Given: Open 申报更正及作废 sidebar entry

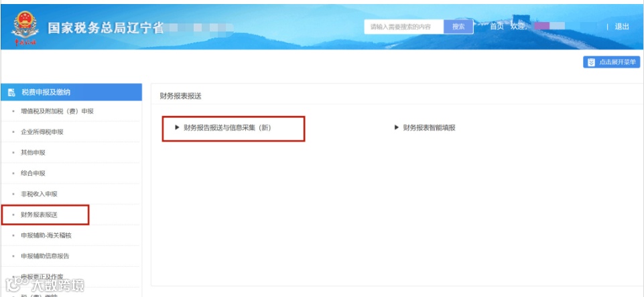Looking at the screenshot, I should 42,276.
